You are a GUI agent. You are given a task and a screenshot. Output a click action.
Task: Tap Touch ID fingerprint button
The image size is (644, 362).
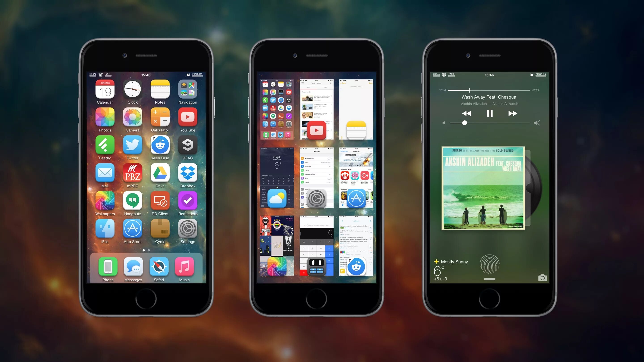(x=490, y=264)
